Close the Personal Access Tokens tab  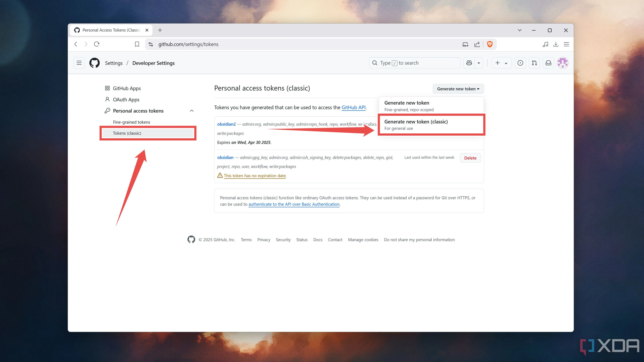point(147,30)
